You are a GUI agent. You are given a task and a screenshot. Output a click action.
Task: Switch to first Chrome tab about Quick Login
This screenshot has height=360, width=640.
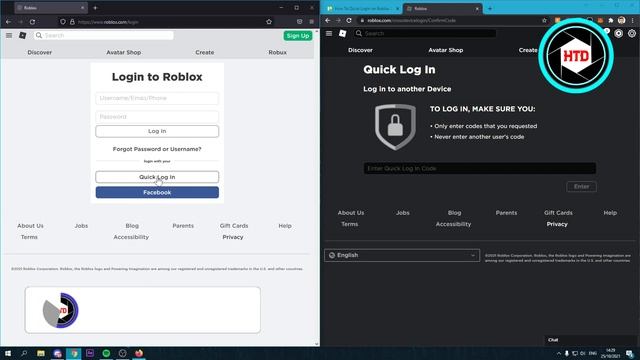click(x=363, y=8)
